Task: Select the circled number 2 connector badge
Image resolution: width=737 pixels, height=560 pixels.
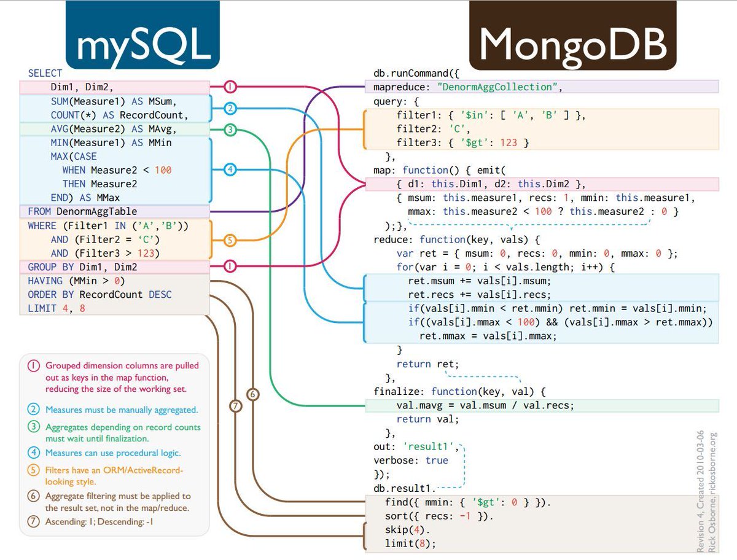Action: [229, 109]
